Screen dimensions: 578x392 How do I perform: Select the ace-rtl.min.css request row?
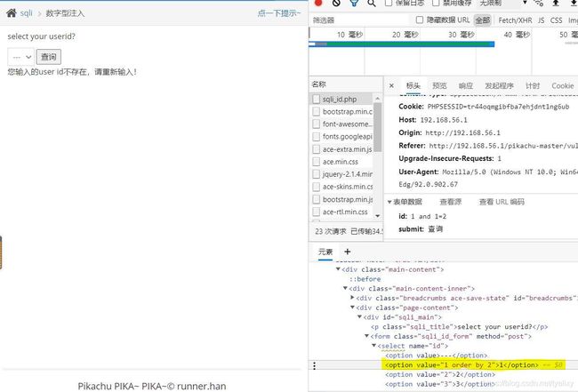(342, 212)
